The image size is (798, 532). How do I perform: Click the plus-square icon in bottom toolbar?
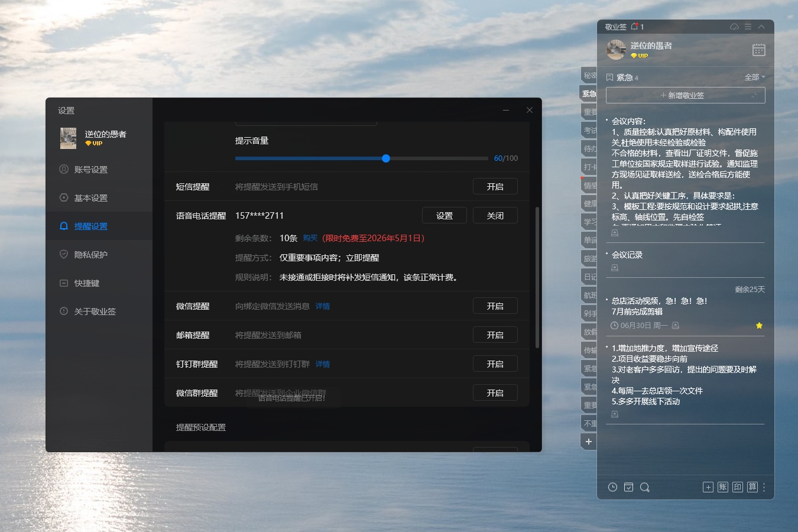708,487
